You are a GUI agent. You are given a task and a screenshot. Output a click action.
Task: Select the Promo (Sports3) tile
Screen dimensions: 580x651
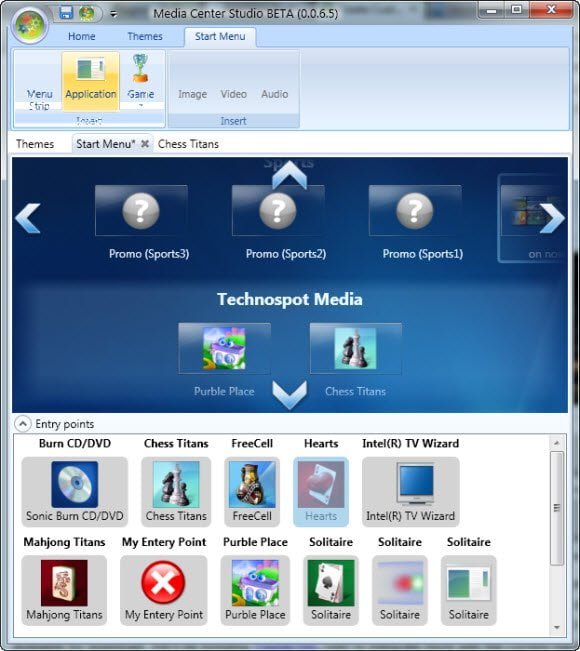pos(141,210)
